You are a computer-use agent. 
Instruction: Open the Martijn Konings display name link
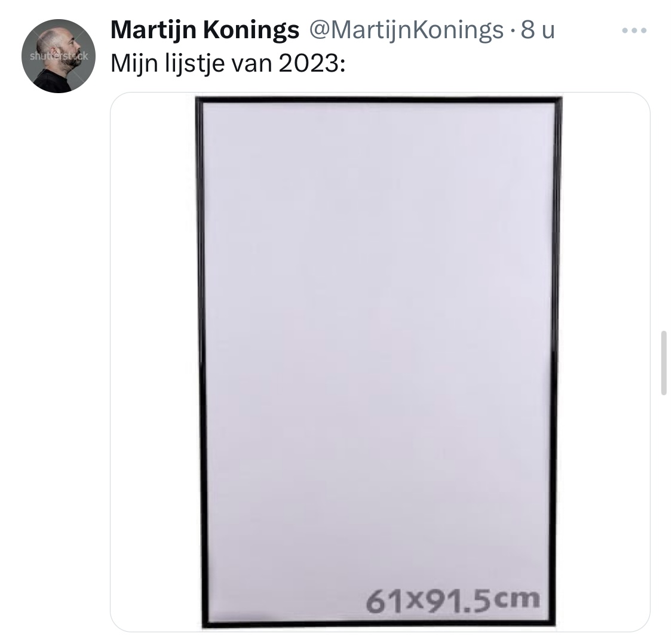pyautogui.click(x=205, y=30)
